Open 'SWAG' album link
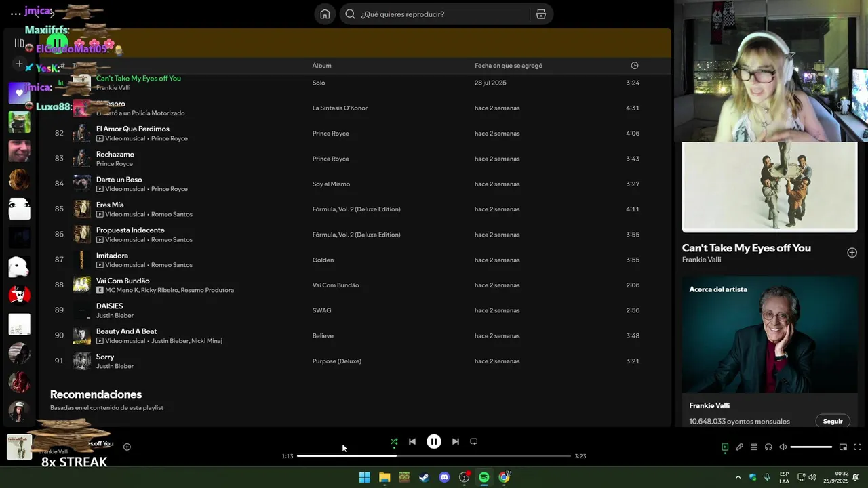 [x=321, y=310]
